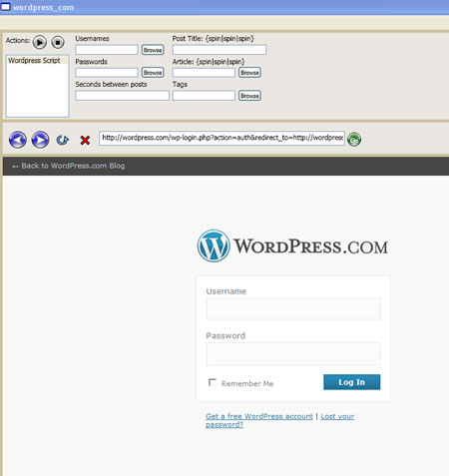Focus the Tags file path field

[x=204, y=96]
